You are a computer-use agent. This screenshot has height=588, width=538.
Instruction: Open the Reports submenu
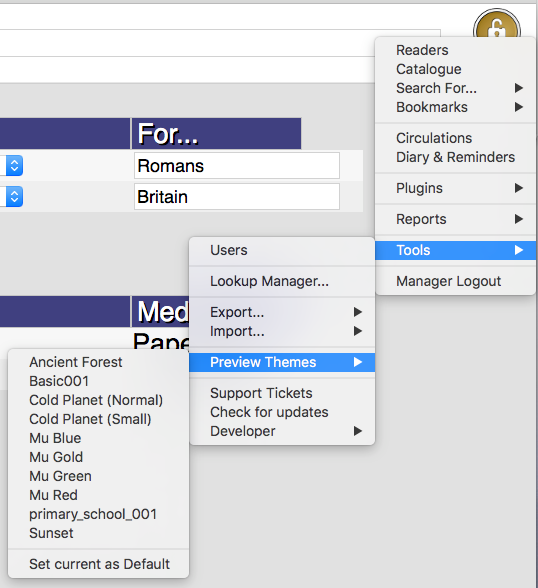point(455,219)
